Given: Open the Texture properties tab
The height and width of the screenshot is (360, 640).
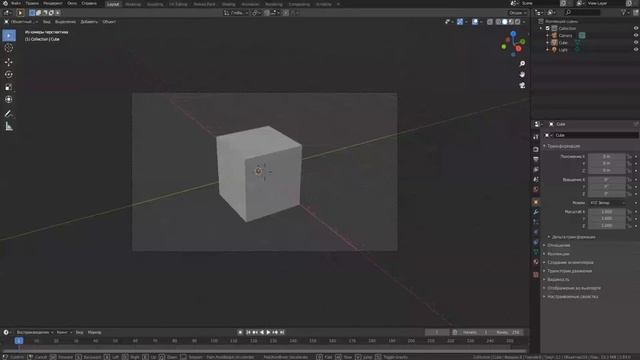Looking at the screenshot, I should coord(536,275).
